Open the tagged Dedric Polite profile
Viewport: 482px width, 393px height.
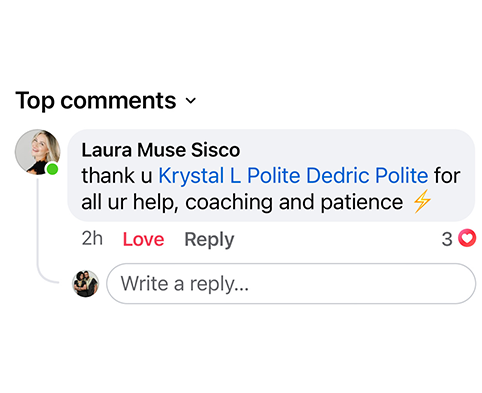(367, 176)
